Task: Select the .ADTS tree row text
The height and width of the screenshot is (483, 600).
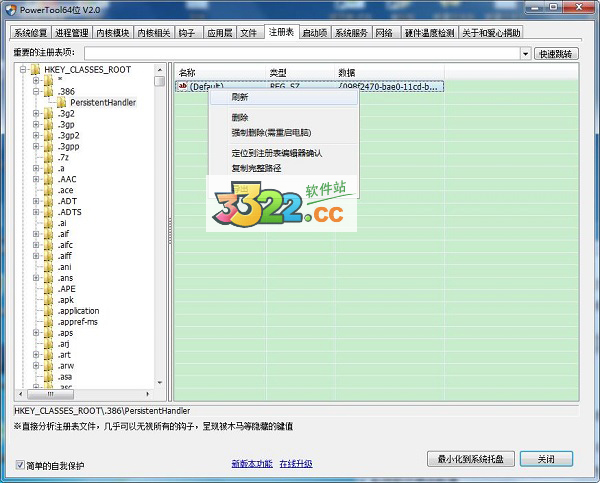Action: point(70,212)
